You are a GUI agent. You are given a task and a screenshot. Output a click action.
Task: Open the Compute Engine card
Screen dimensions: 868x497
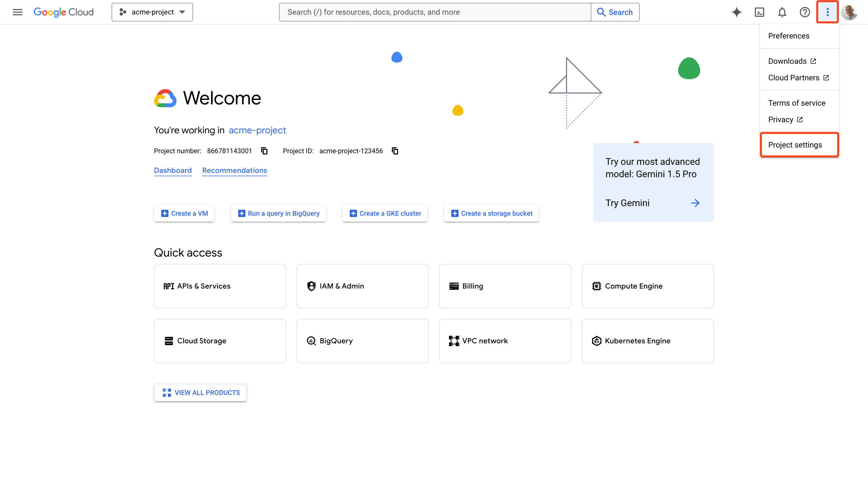[648, 286]
